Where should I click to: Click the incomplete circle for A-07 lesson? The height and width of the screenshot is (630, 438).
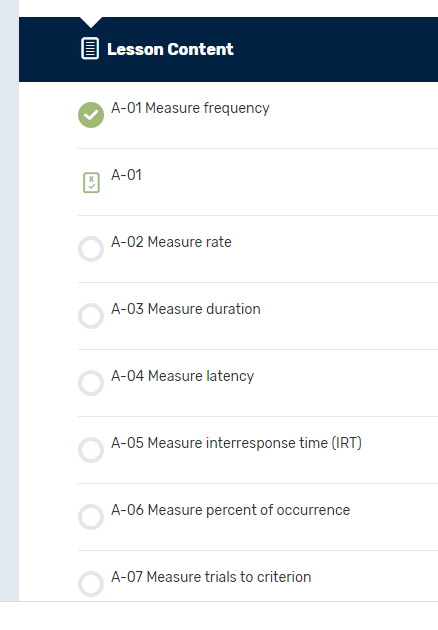coord(91,584)
